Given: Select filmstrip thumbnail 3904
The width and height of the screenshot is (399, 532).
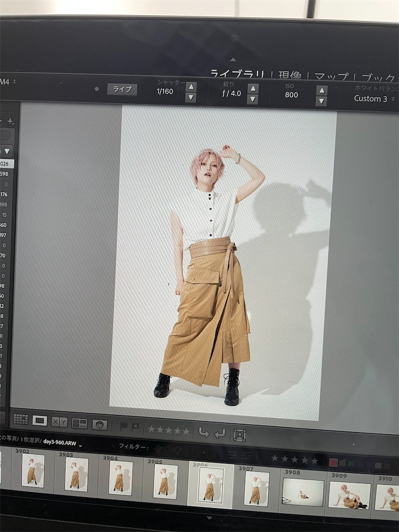Looking at the screenshot, I should point(121,477).
